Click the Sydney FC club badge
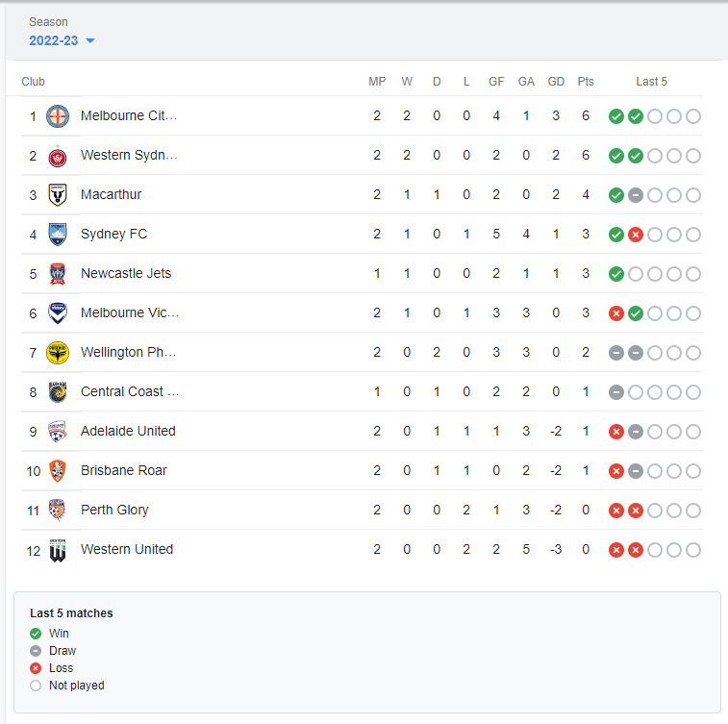The height and width of the screenshot is (724, 728). [58, 235]
